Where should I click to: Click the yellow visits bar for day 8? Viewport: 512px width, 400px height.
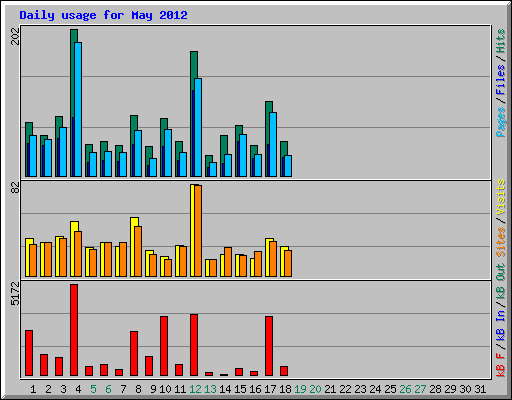133,247
